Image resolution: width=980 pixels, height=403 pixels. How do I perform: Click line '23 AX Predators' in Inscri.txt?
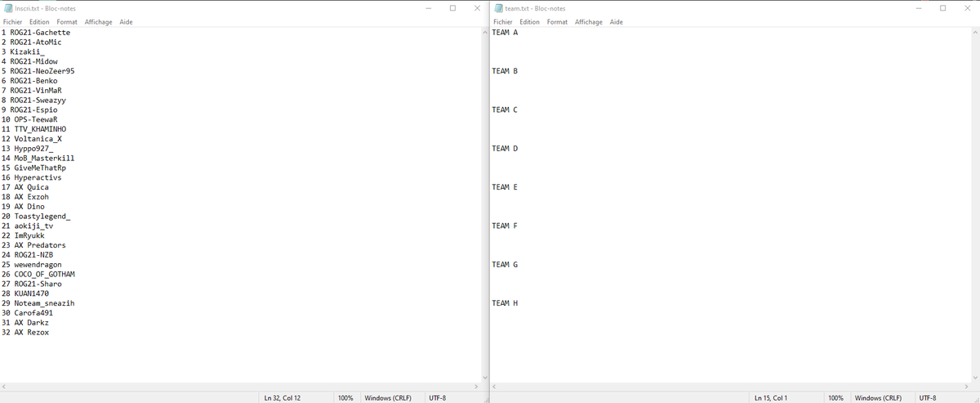point(34,245)
